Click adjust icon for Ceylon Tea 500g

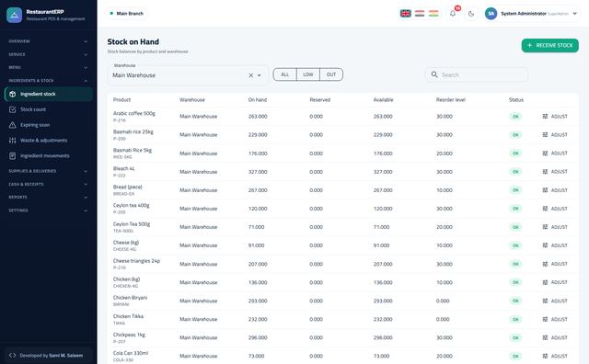(x=545, y=227)
